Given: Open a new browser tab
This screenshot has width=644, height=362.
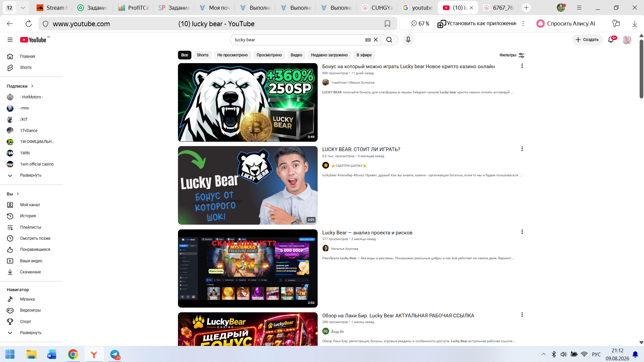Looking at the screenshot, I should 526,8.
